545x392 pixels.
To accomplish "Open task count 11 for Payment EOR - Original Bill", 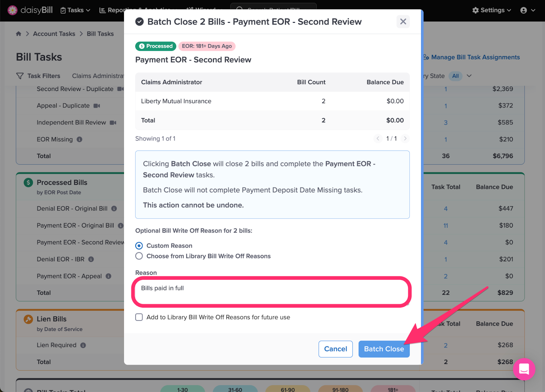I will pos(446,225).
